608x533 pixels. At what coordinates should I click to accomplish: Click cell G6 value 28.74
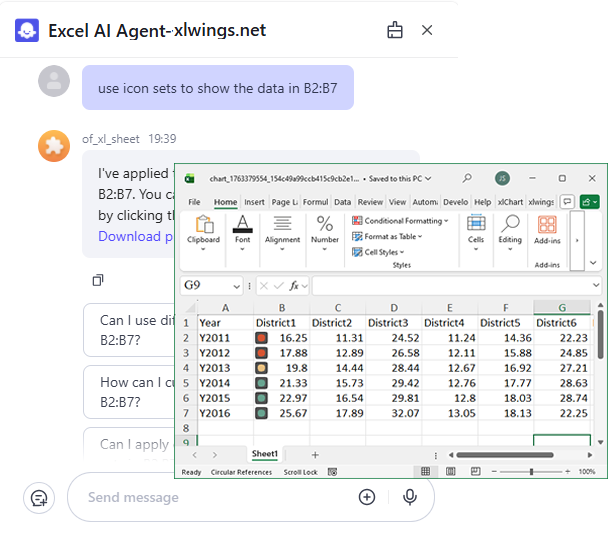pos(562,398)
